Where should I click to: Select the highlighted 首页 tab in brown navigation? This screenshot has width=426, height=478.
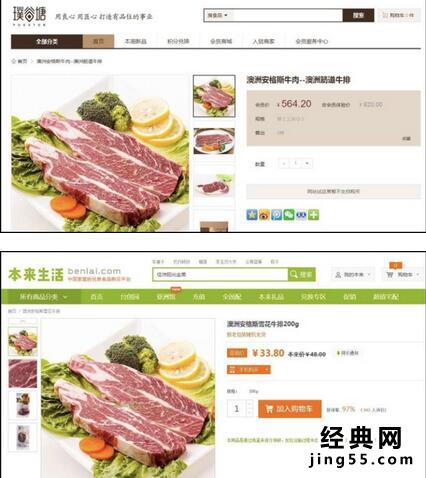pyautogui.click(x=98, y=41)
